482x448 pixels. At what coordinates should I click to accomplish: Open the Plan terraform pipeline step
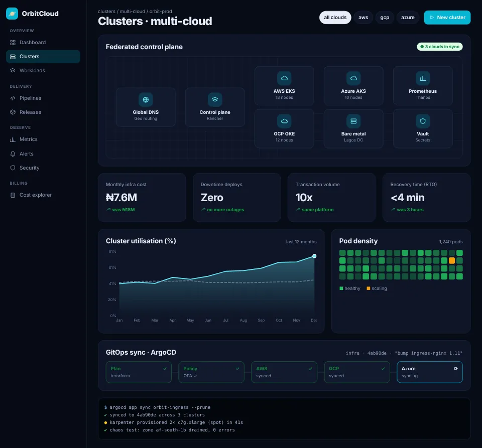(139, 372)
